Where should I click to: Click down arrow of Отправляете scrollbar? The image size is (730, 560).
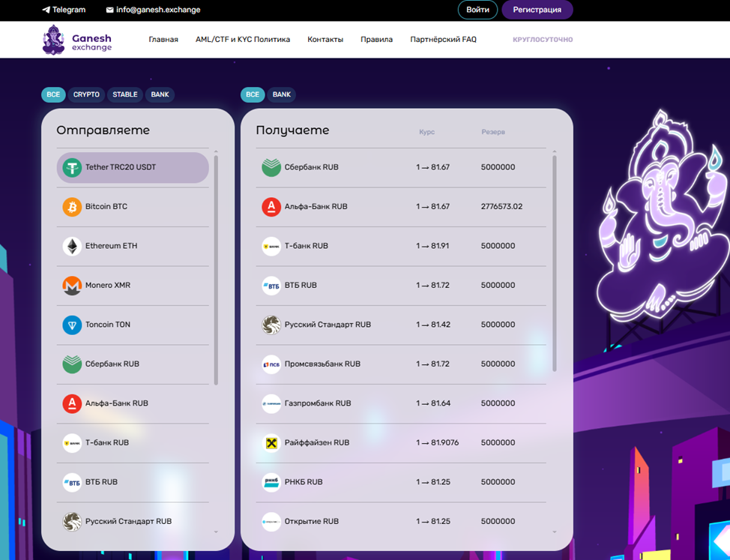coord(216,532)
